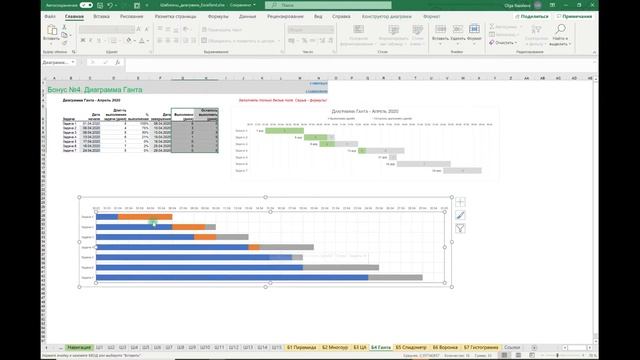The image size is (640, 360).
Task: Select the Б5 Спидометр sheet tab
Action: (x=411, y=347)
